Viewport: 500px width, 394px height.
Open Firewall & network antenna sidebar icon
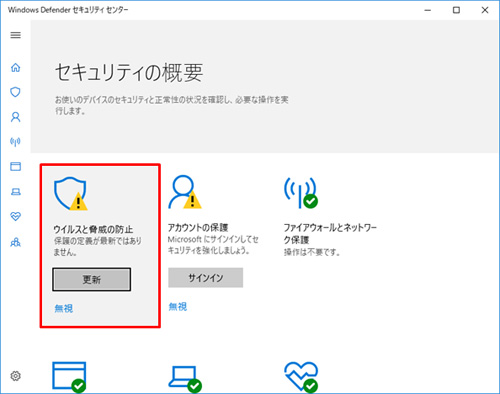15,142
